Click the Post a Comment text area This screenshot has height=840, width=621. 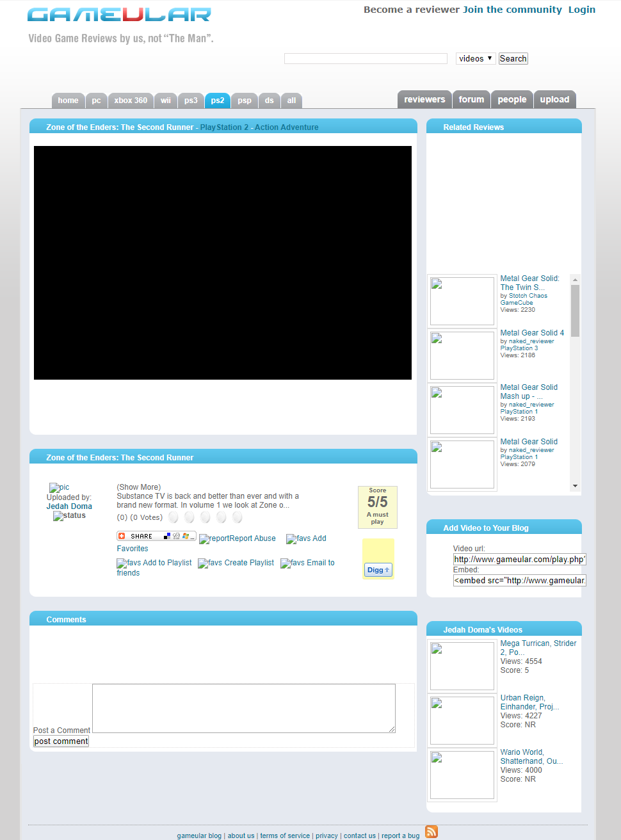(243, 707)
